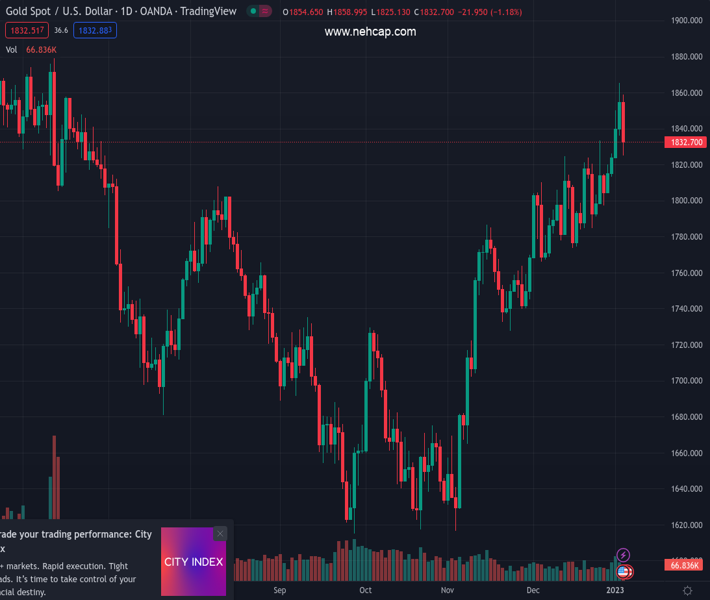Open the www.nehcap.com watermark link
This screenshot has width=710, height=600.
(x=370, y=32)
